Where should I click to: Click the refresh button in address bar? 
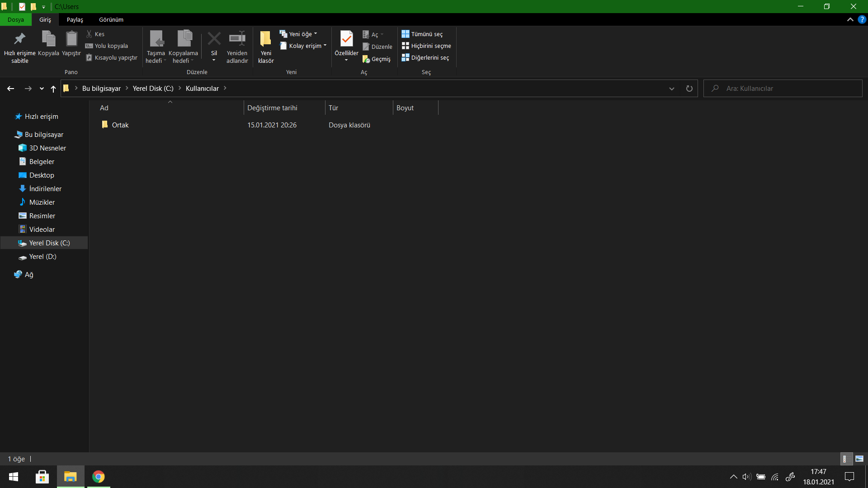pos(689,89)
